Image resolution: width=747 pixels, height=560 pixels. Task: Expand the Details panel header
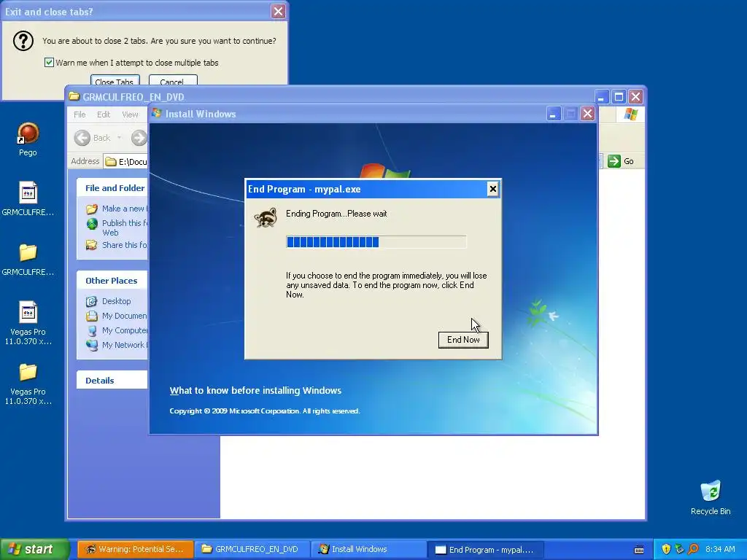click(x=112, y=381)
